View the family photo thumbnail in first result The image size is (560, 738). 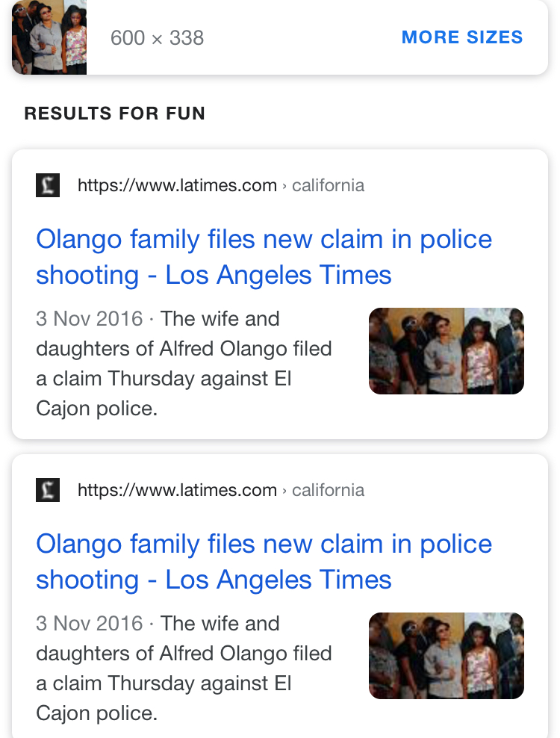pos(446,351)
